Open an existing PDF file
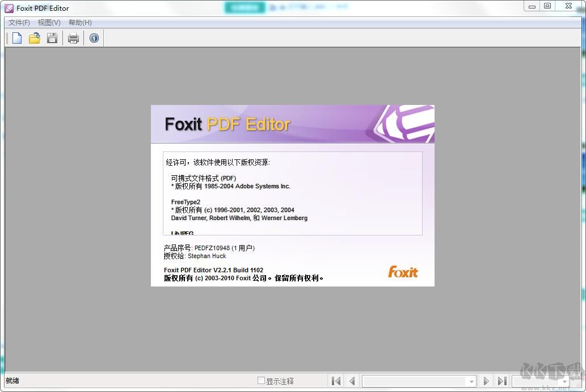Screen dimensions: 586x392 click(x=34, y=37)
